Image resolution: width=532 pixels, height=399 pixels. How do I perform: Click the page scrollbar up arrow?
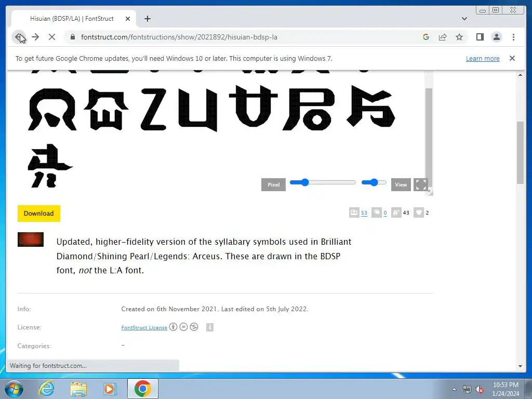pos(520,75)
